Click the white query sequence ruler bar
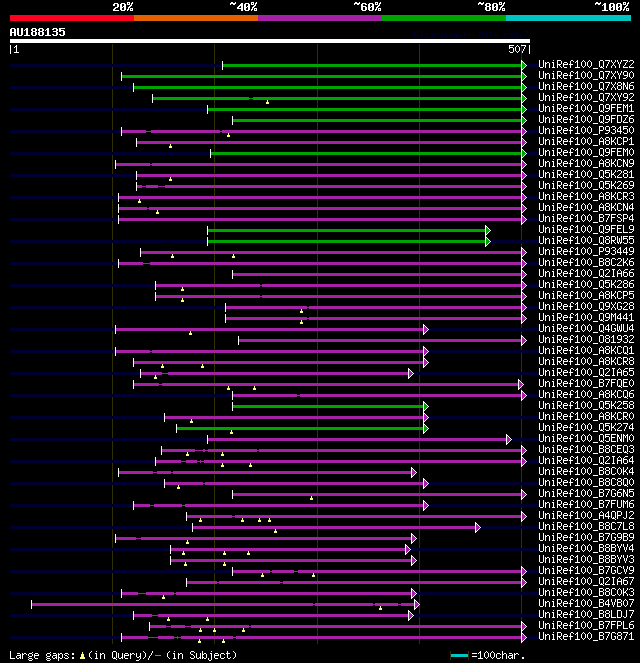This screenshot has height=663, width=640. (x=270, y=41)
